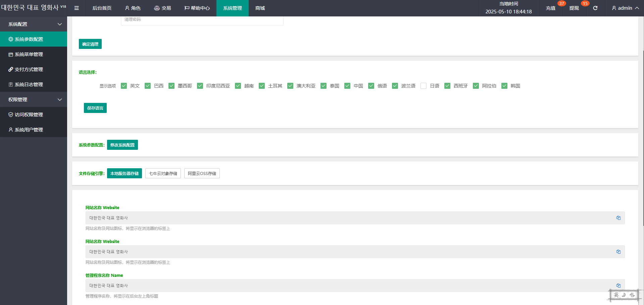This screenshot has width=644, height=305.
Task: Uncheck the 墨西哥 language checkbox
Action: coord(171,86)
